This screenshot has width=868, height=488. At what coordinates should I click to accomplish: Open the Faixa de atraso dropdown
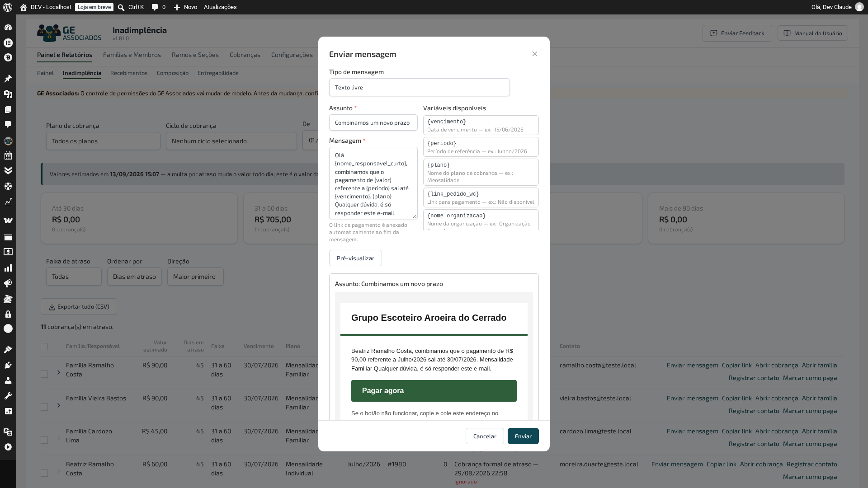[x=74, y=277]
